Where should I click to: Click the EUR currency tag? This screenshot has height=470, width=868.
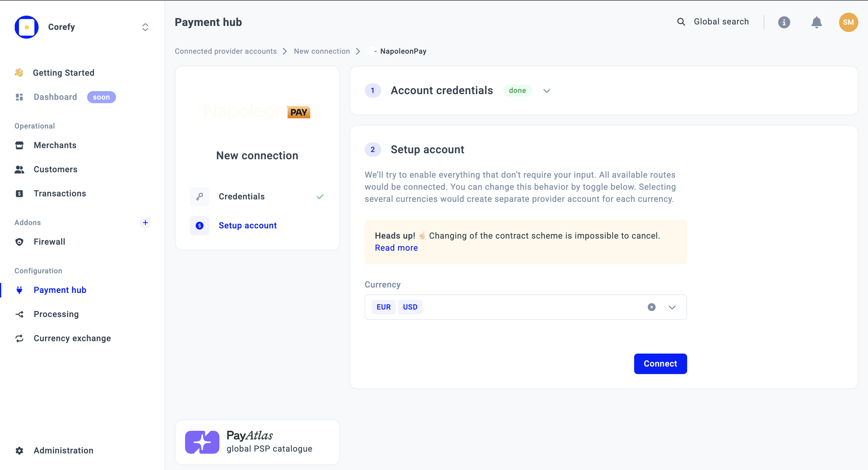click(383, 307)
